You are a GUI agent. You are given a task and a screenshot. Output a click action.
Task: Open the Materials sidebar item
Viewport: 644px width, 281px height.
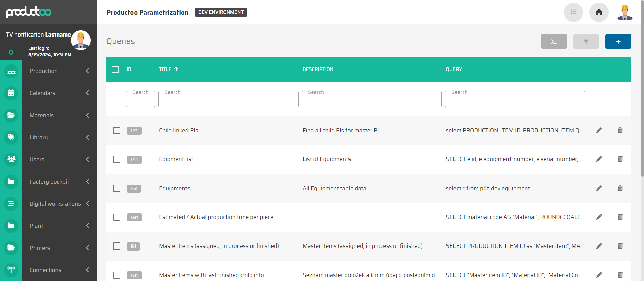click(42, 115)
